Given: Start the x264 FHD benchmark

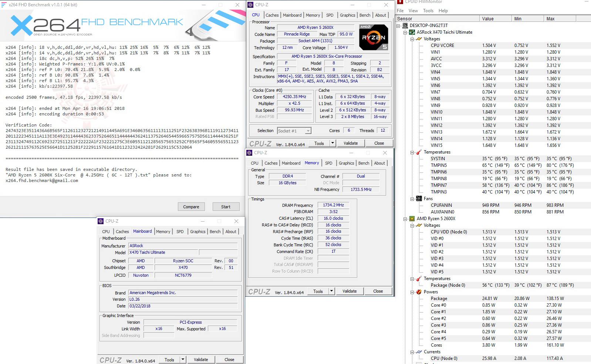Looking at the screenshot, I should click(226, 207).
